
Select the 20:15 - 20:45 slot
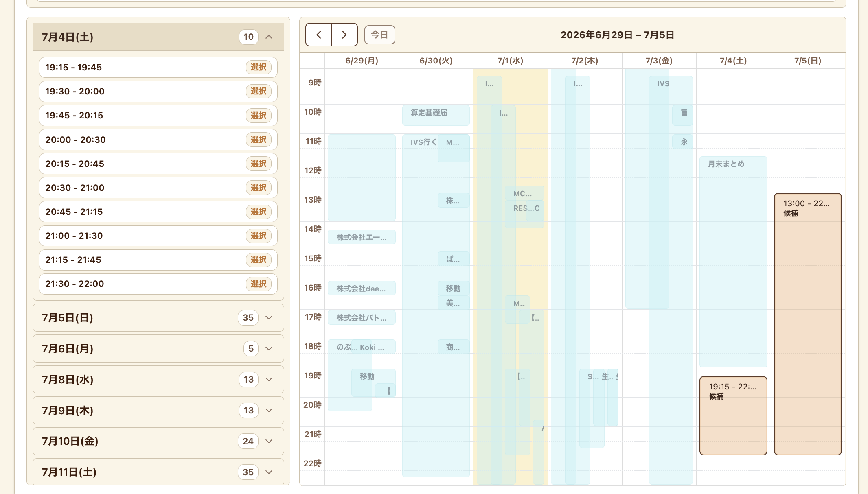click(x=259, y=164)
